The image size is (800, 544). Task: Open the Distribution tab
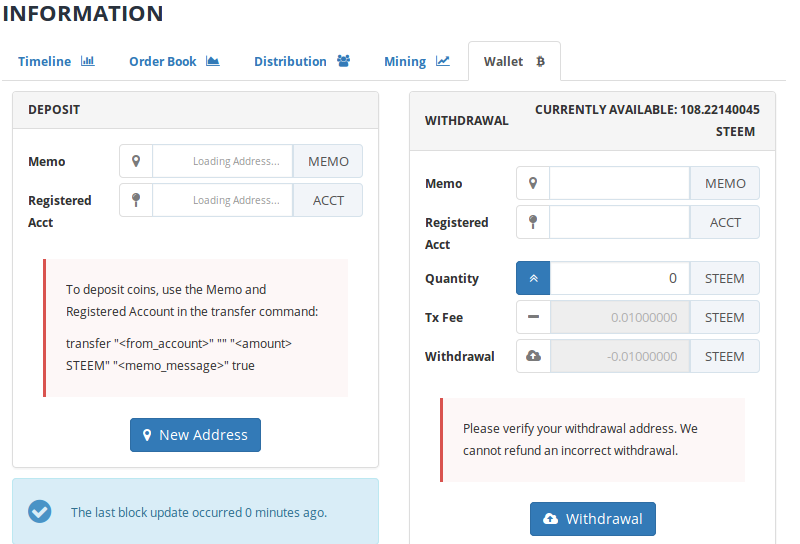pyautogui.click(x=302, y=62)
